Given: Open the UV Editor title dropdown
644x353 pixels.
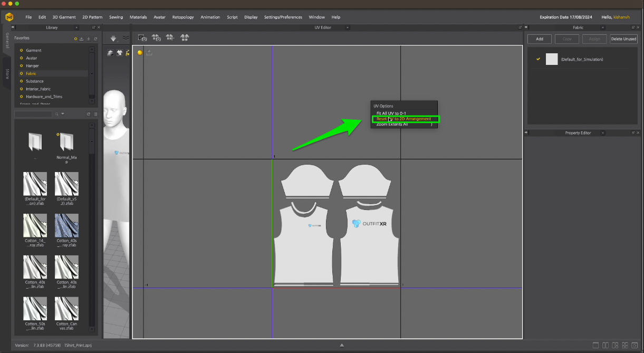Looking at the screenshot, I should pos(347,27).
